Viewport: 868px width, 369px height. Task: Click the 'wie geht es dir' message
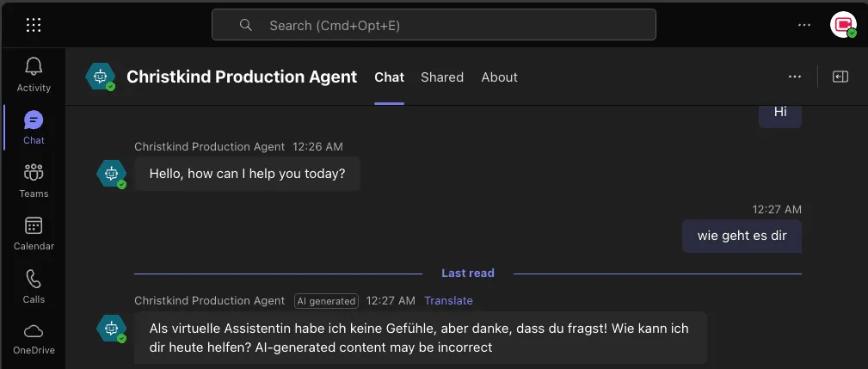(742, 235)
